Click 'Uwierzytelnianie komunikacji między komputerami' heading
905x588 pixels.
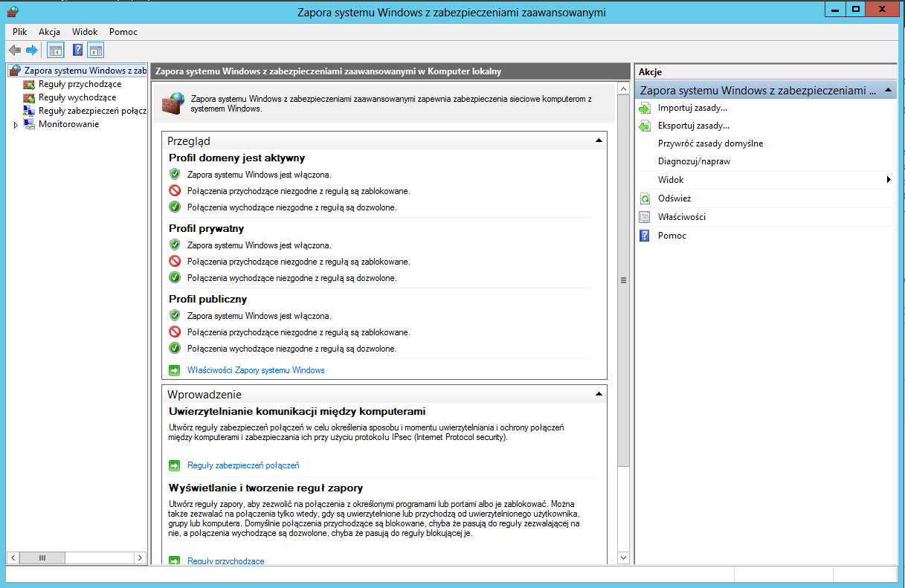pyautogui.click(x=297, y=411)
